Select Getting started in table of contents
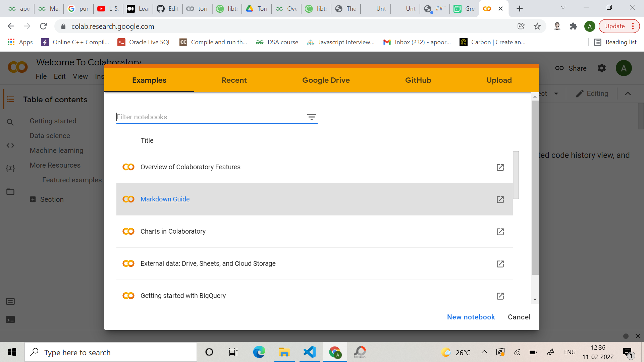This screenshot has height=362, width=644. 53,121
